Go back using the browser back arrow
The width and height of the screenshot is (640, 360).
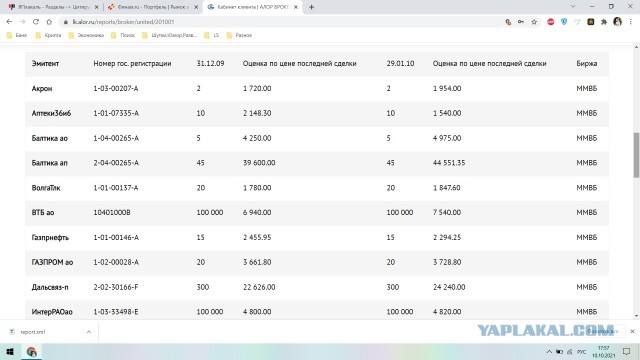click(x=9, y=22)
